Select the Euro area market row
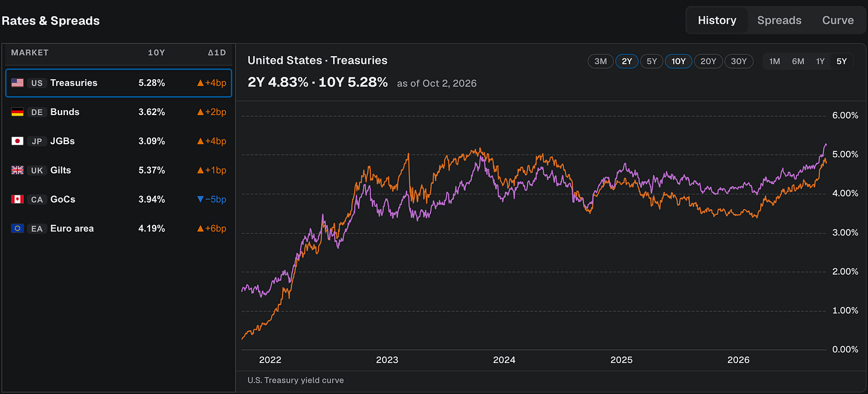868x394 pixels. coord(119,229)
